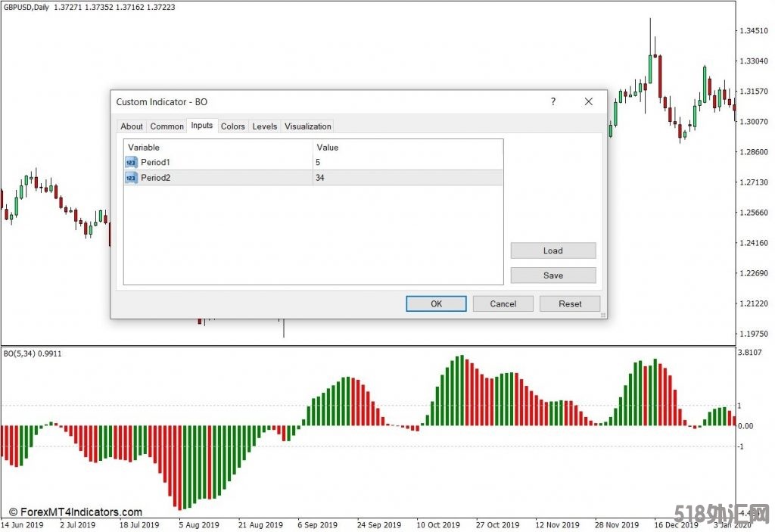Click the 1.33040 price scale label

point(754,61)
